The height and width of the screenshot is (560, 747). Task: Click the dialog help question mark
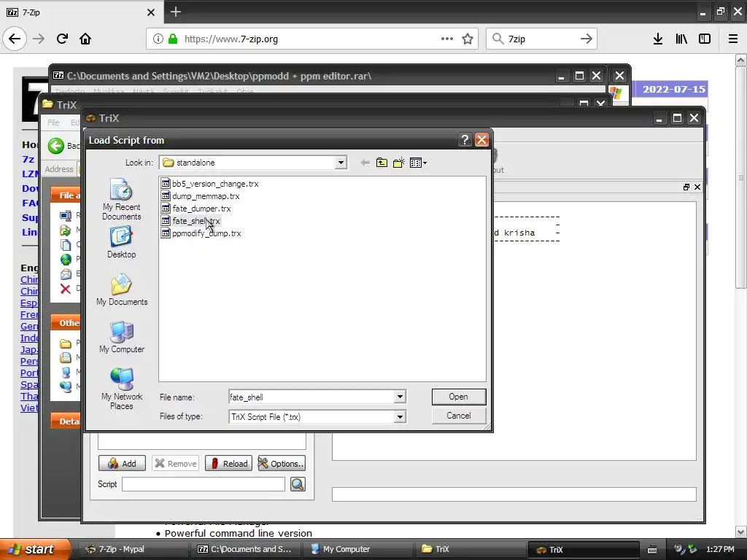[x=465, y=139]
